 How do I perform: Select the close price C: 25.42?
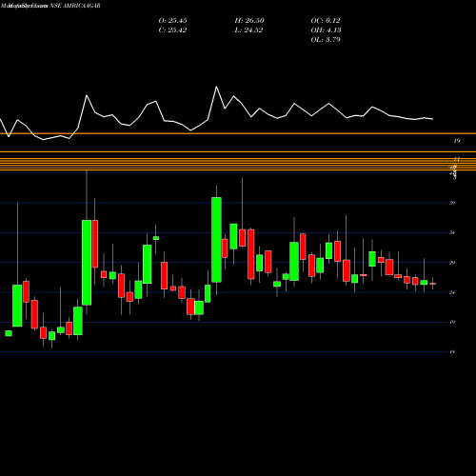[172, 30]
